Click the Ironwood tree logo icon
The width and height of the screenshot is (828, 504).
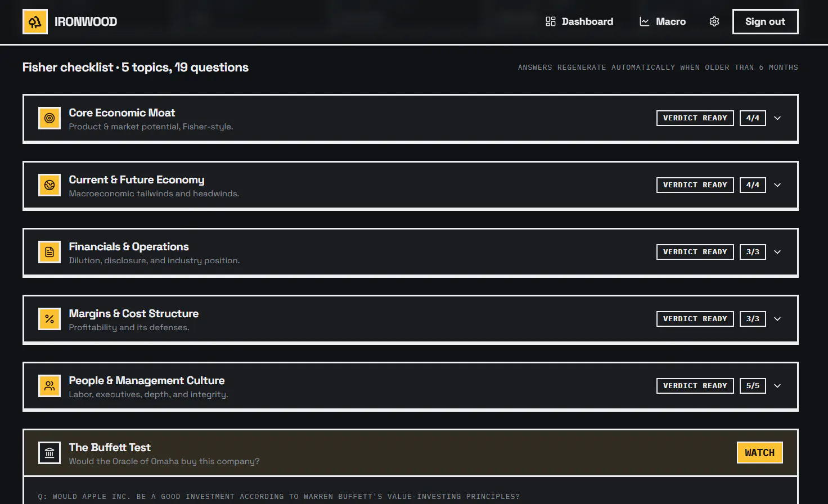[35, 22]
